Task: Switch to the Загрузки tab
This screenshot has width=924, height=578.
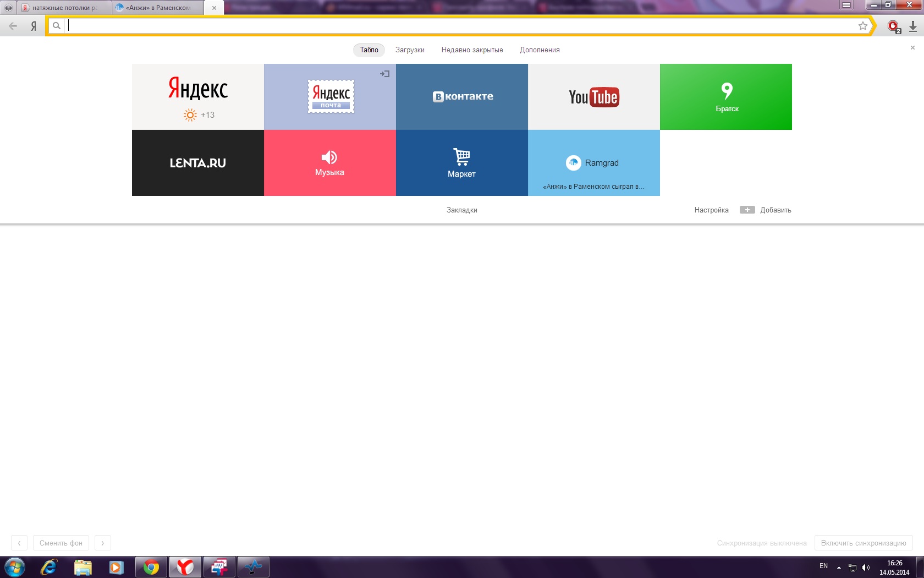Action: tap(410, 50)
